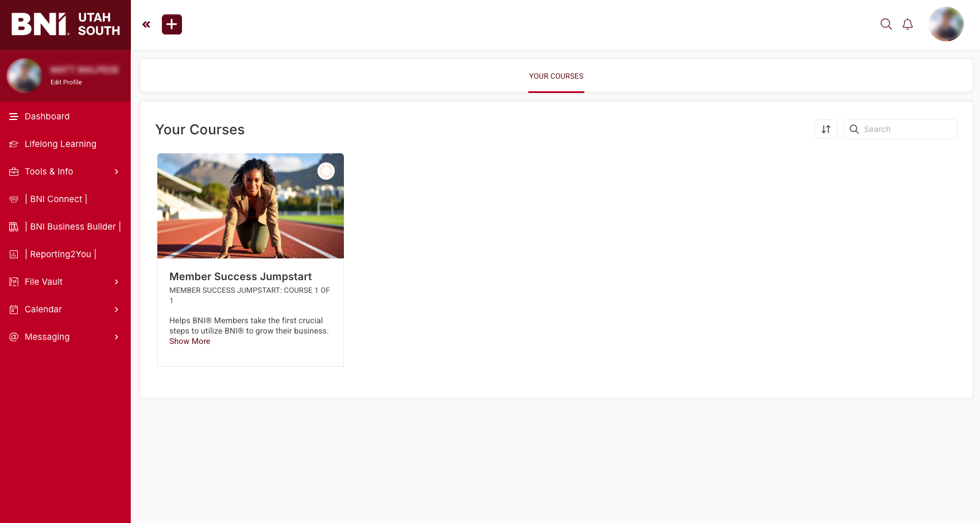Open the Messaging menu item
The image size is (980, 523).
point(47,337)
